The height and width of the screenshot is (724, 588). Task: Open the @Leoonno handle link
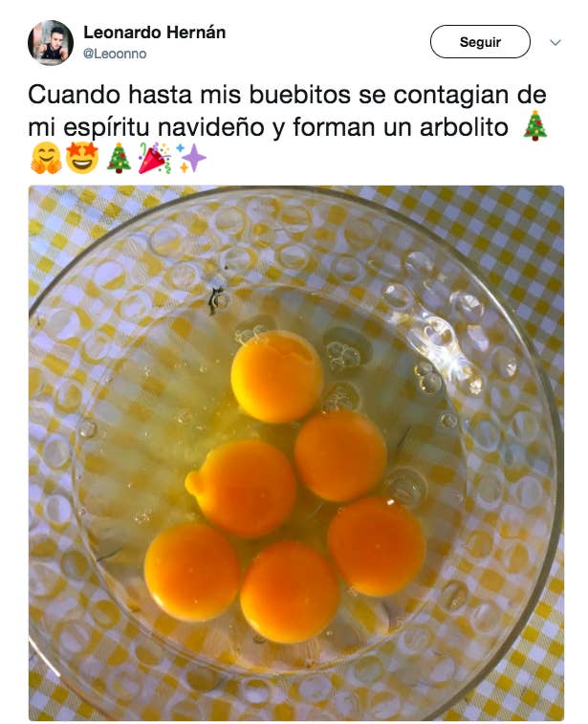click(x=115, y=54)
